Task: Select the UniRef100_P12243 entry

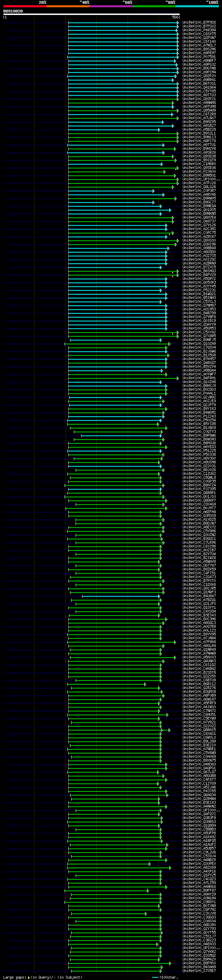Action: coord(199,416)
